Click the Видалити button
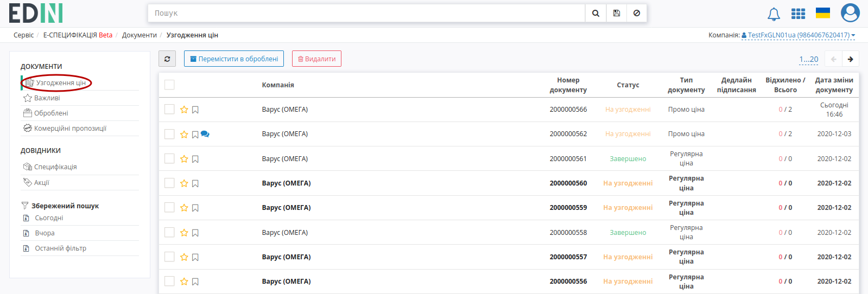The image size is (868, 294). tap(316, 59)
